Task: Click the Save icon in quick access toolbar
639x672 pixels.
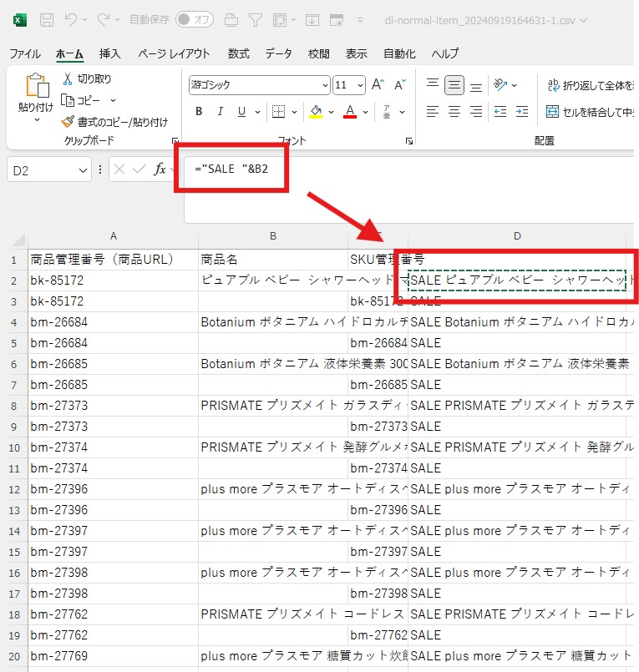Action: click(47, 20)
